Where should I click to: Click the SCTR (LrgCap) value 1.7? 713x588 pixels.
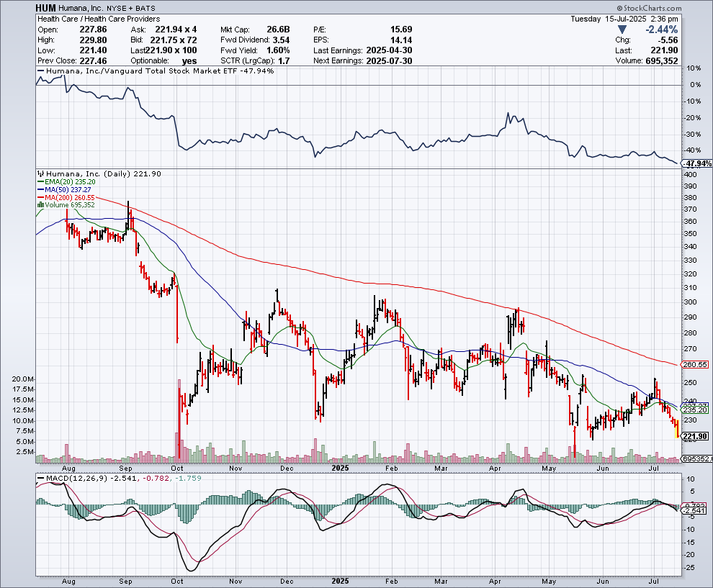click(283, 61)
